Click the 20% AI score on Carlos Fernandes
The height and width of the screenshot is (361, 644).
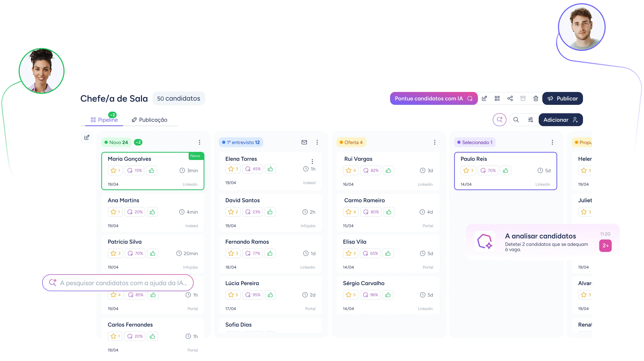pyautogui.click(x=135, y=336)
